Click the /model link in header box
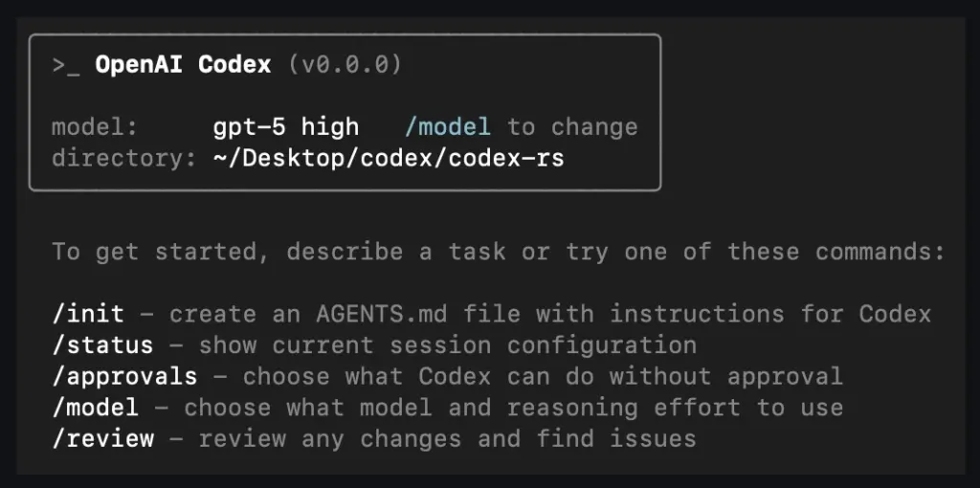Image resolution: width=980 pixels, height=488 pixels. tap(448, 126)
